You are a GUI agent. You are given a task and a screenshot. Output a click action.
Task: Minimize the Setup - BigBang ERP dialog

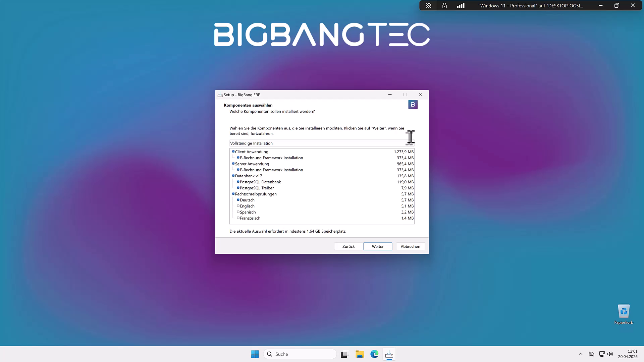tap(390, 95)
